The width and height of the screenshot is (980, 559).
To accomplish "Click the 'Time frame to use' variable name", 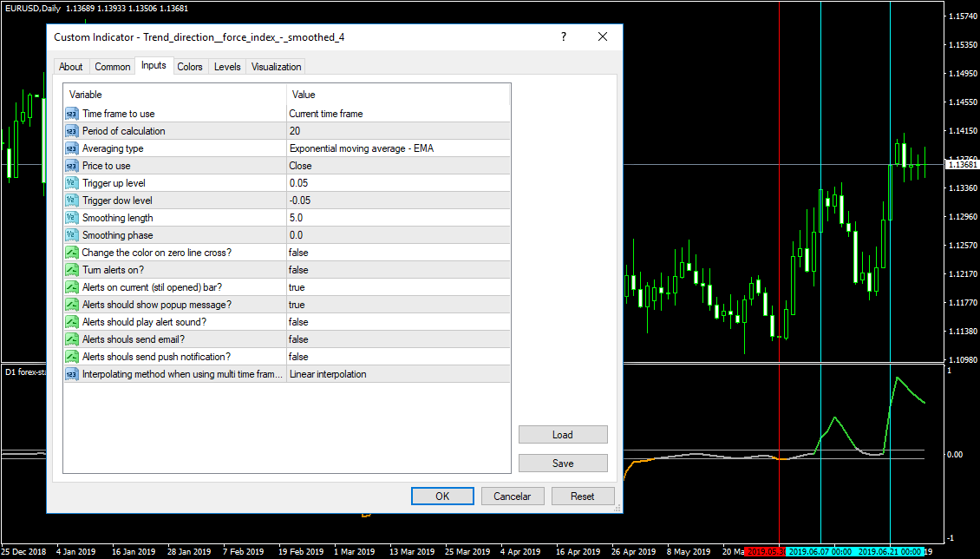I will [119, 114].
